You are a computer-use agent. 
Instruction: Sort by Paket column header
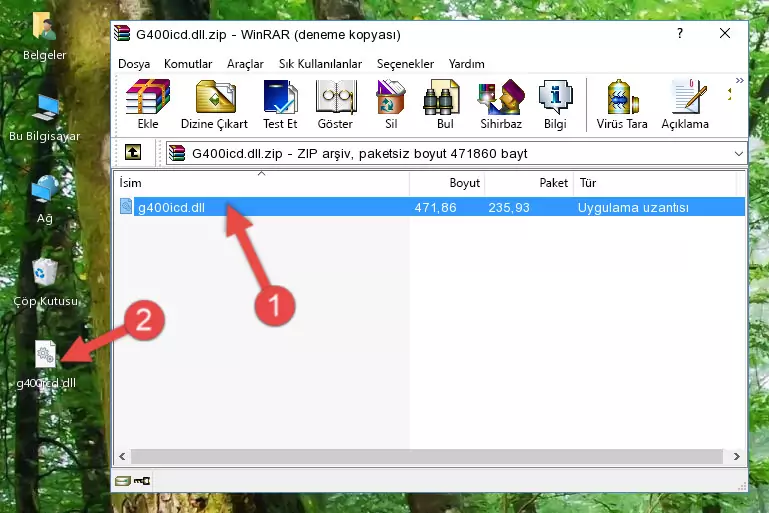[529, 183]
